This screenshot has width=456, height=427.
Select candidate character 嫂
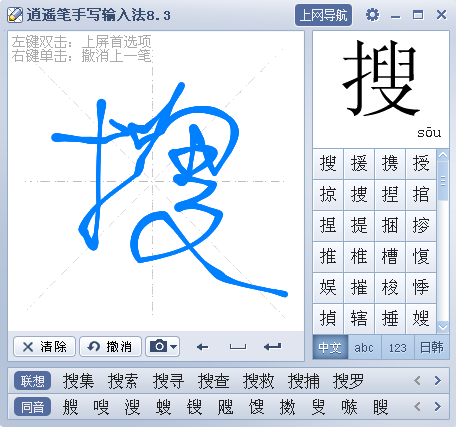[421, 319]
